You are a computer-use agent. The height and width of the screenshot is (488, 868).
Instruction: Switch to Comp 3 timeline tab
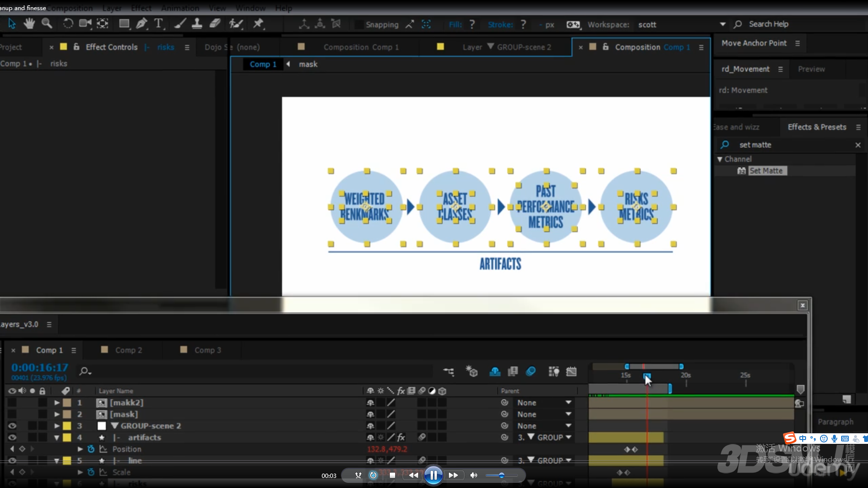tap(208, 350)
